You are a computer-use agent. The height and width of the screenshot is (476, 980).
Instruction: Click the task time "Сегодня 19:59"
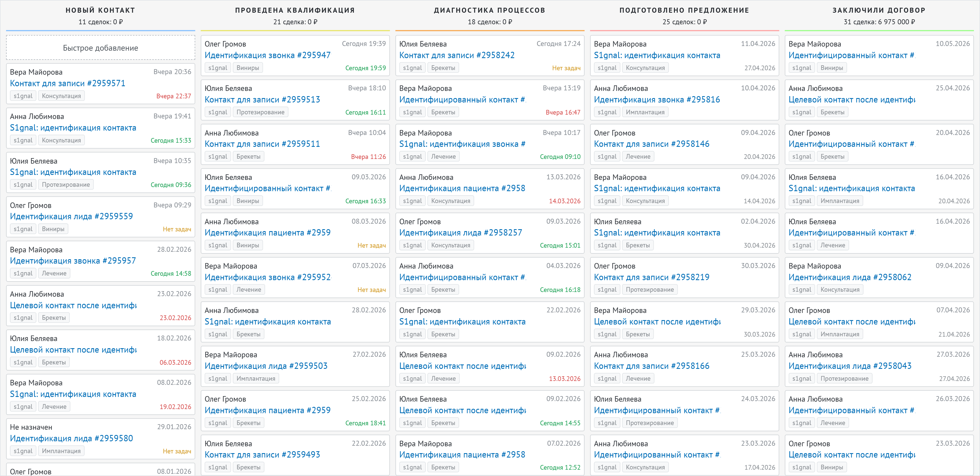coord(366,68)
